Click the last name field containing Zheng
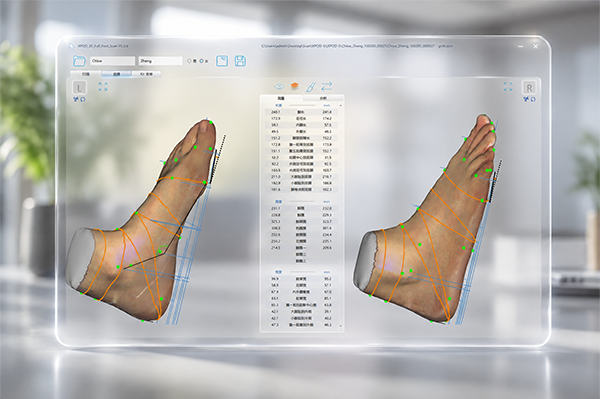600x399 pixels. tap(160, 61)
